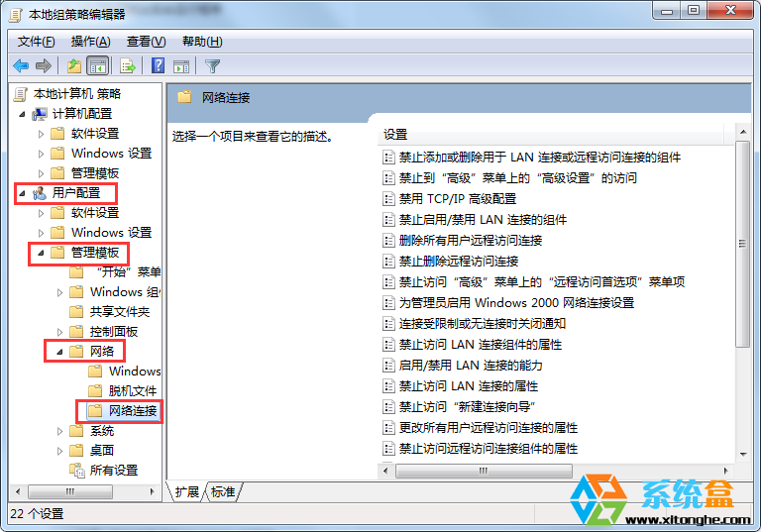The image size is (761, 532).
Task: Select the 共享文件夹 tree folder
Action: click(x=120, y=312)
